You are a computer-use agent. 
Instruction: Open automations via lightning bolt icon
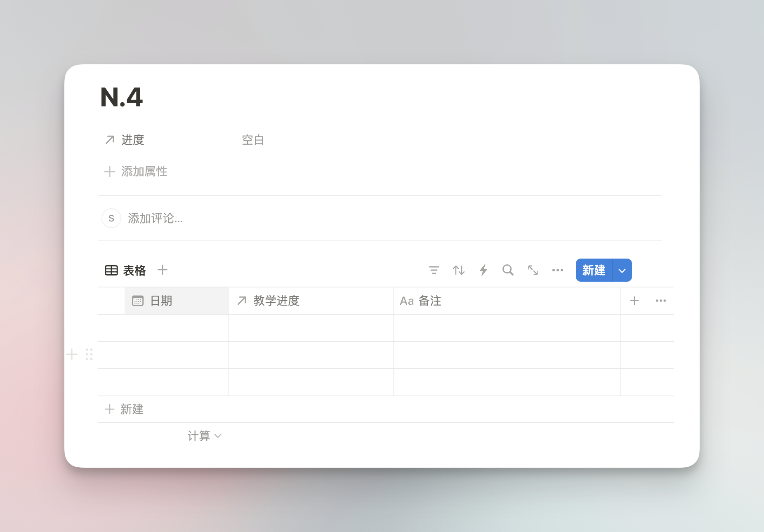tap(483, 270)
